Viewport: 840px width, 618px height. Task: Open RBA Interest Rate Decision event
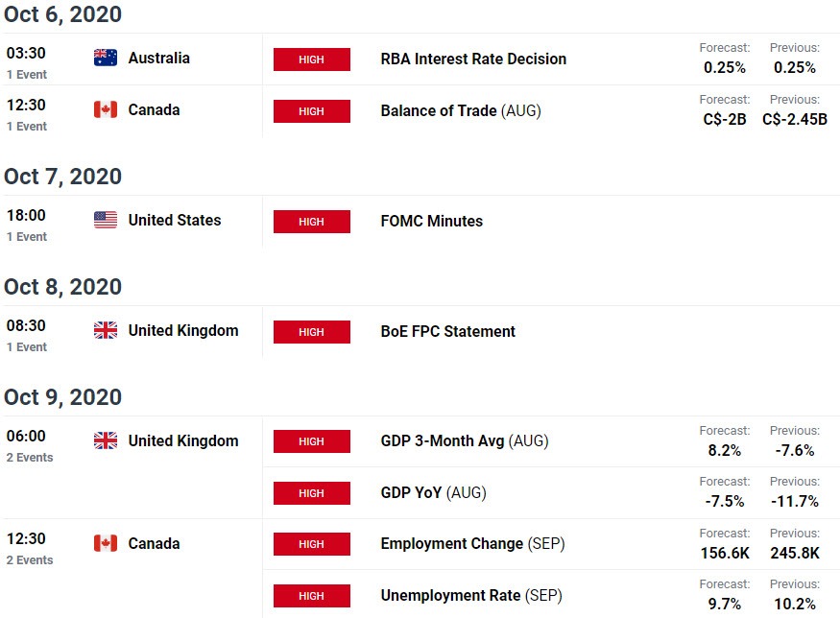point(473,59)
